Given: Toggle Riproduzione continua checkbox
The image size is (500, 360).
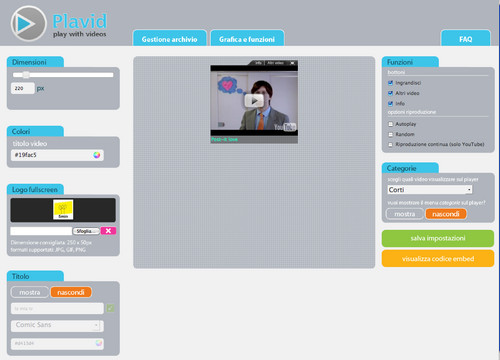Looking at the screenshot, I should click(390, 144).
